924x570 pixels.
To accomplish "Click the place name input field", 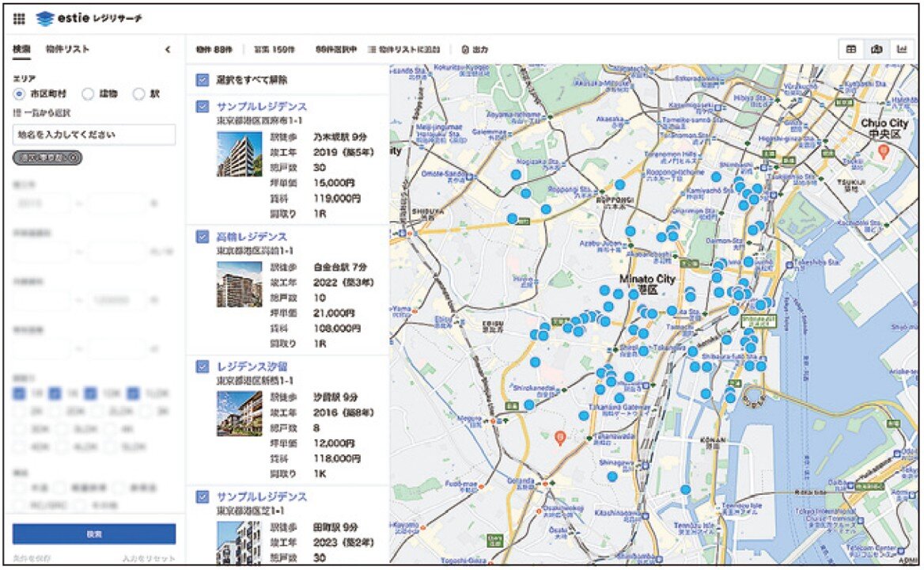I will (x=93, y=135).
